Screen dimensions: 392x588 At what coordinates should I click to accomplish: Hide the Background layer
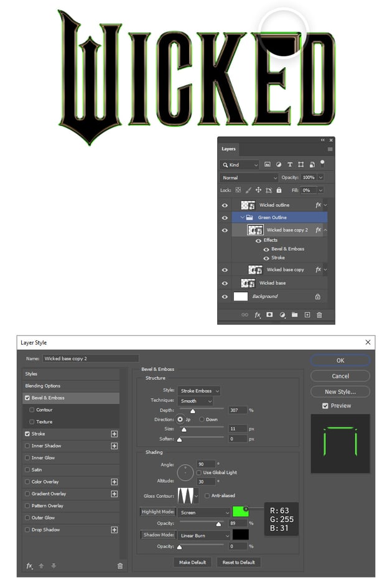(225, 297)
